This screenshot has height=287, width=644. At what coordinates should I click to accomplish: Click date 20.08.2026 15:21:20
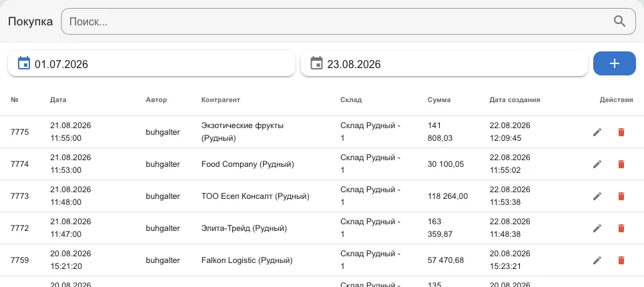[71, 260]
